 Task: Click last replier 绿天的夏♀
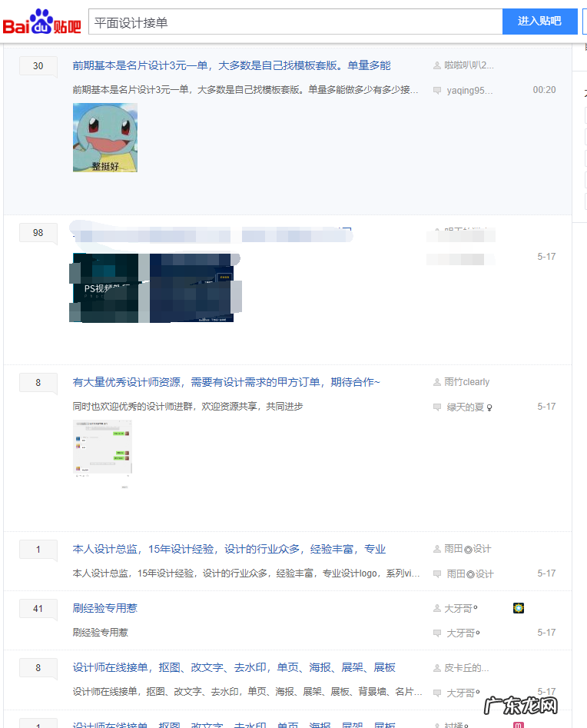click(x=469, y=407)
